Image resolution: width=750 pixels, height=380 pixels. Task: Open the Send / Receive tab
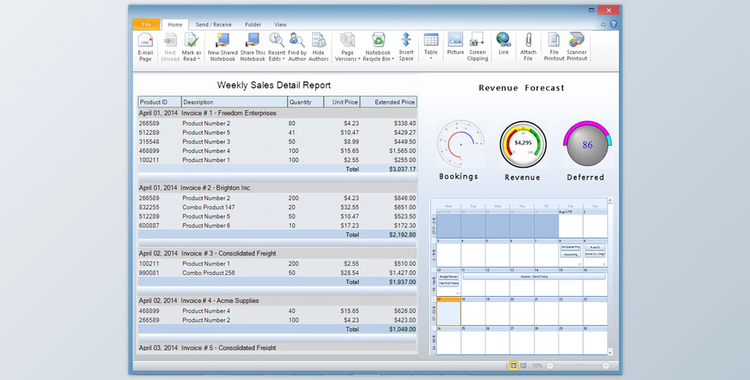coord(213,24)
